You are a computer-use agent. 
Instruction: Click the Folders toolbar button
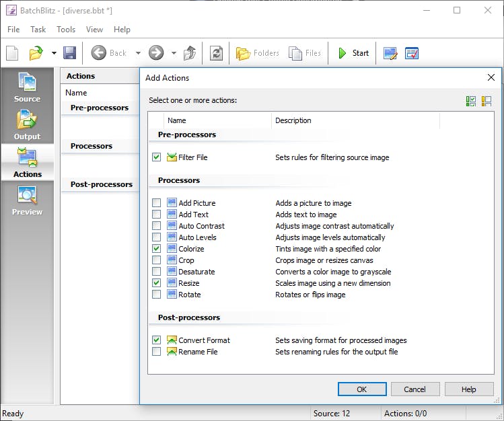point(258,53)
